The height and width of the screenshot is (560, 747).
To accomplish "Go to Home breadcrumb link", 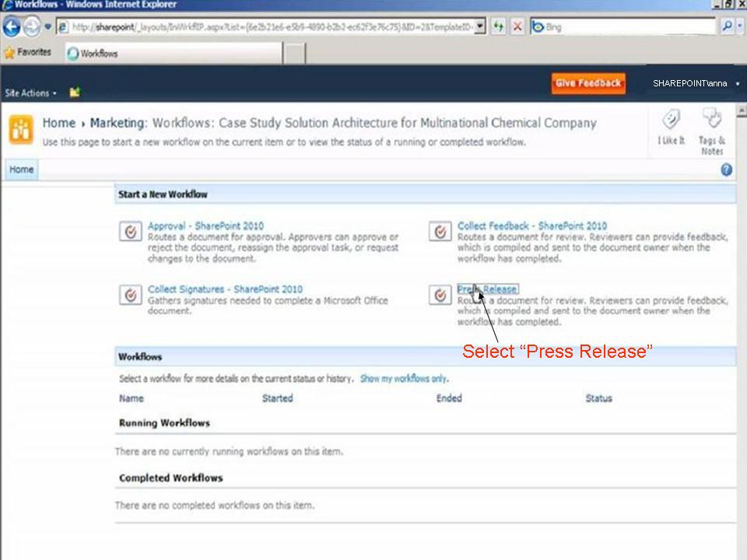I will coord(59,123).
